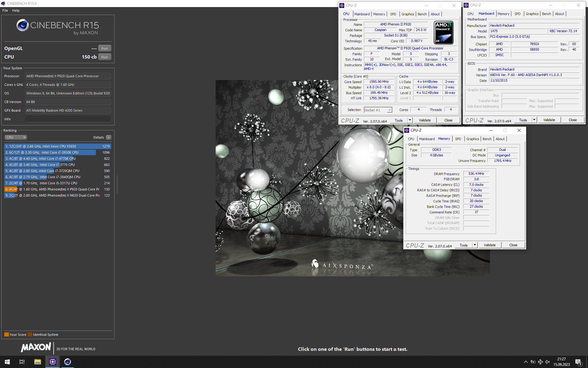Expand Tools dropdown arrow in CPU-Z CPU window
The height and width of the screenshot is (368, 588).
coord(410,120)
